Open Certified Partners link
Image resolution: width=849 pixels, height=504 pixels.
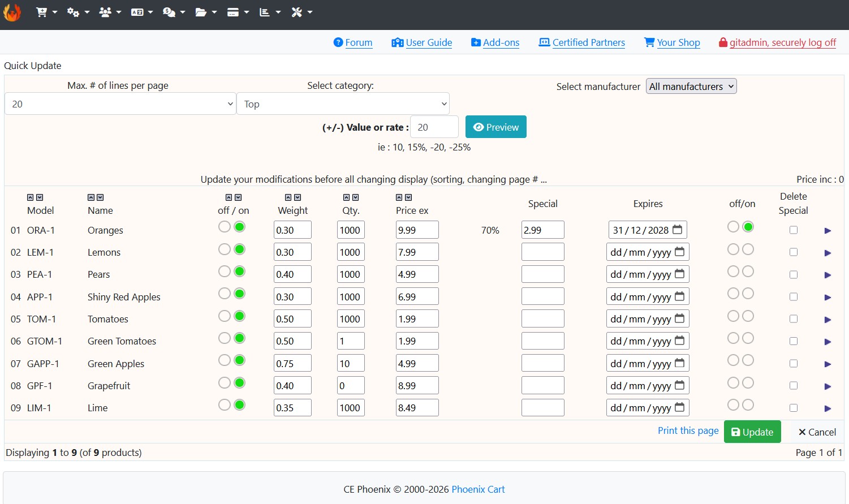point(582,42)
